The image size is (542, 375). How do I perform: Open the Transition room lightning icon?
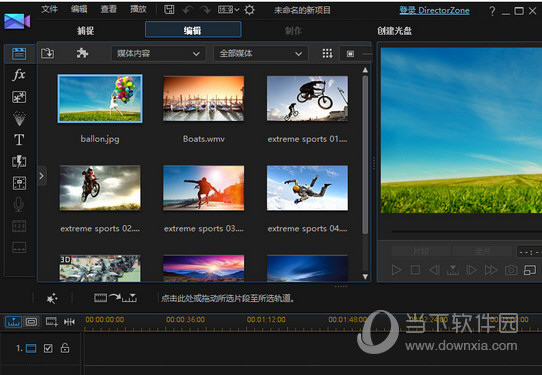pyautogui.click(x=19, y=161)
